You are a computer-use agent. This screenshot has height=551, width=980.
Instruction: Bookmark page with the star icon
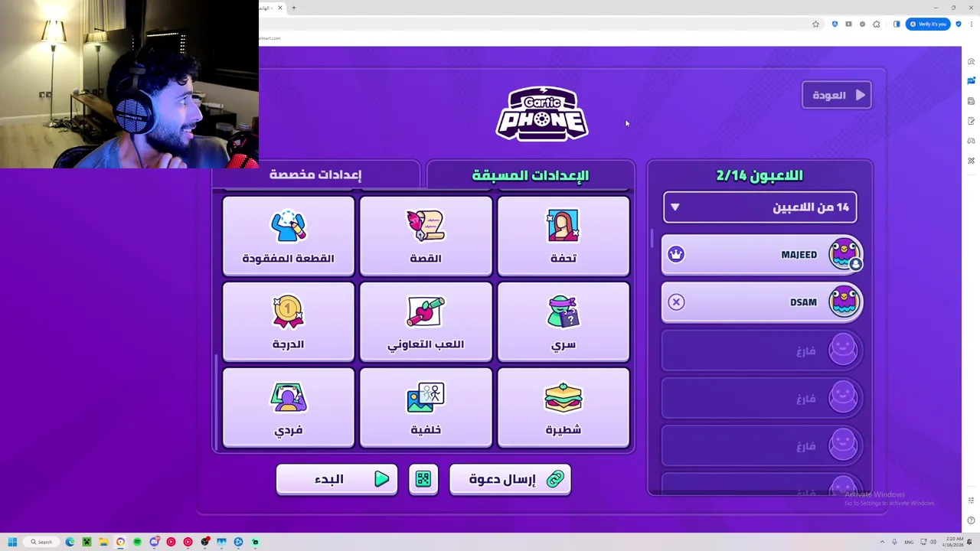tap(815, 24)
